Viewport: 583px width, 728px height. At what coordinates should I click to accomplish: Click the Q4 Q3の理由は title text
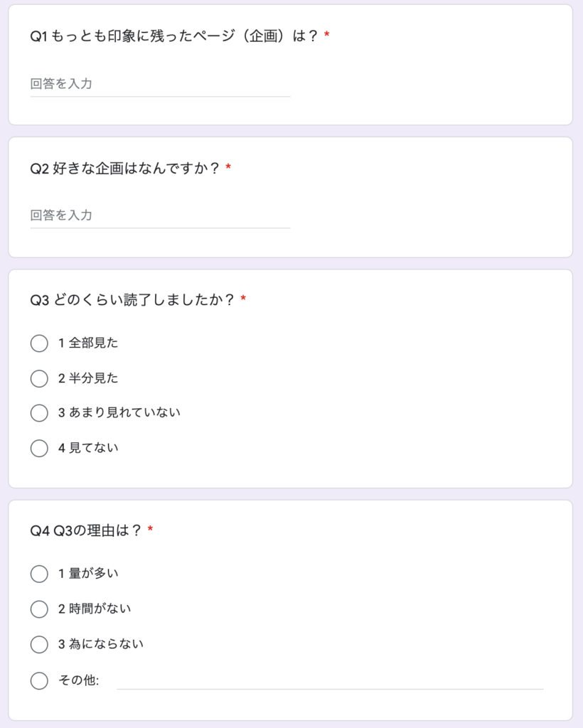coord(85,530)
